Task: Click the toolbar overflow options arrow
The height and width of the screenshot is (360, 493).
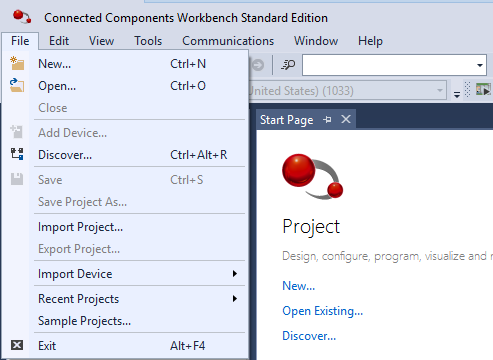Action: [x=457, y=95]
